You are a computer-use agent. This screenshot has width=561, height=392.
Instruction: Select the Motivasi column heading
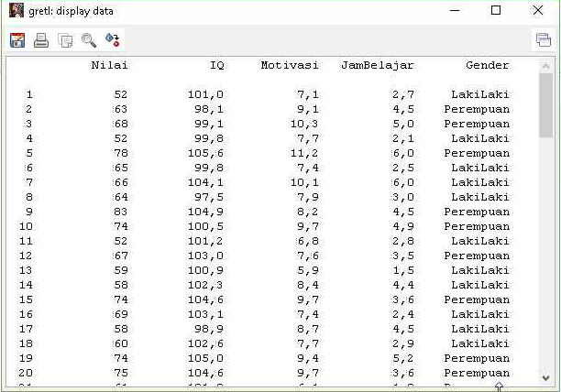289,66
